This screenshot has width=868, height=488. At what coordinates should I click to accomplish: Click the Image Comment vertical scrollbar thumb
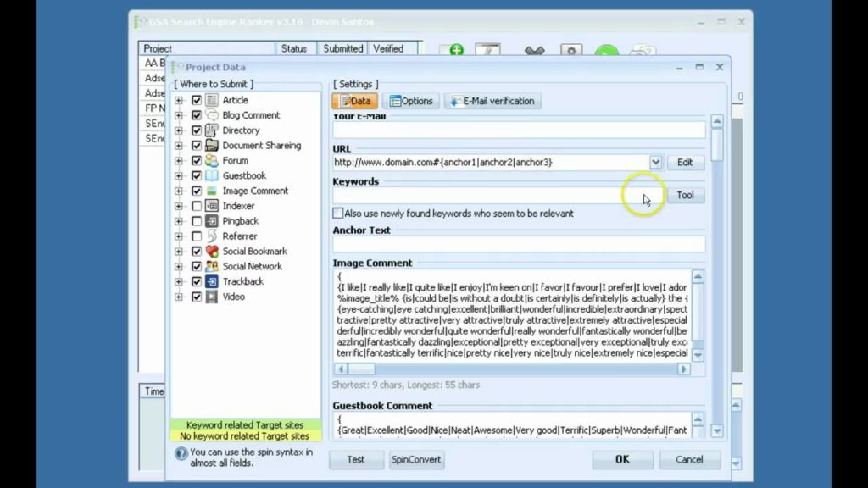698,311
